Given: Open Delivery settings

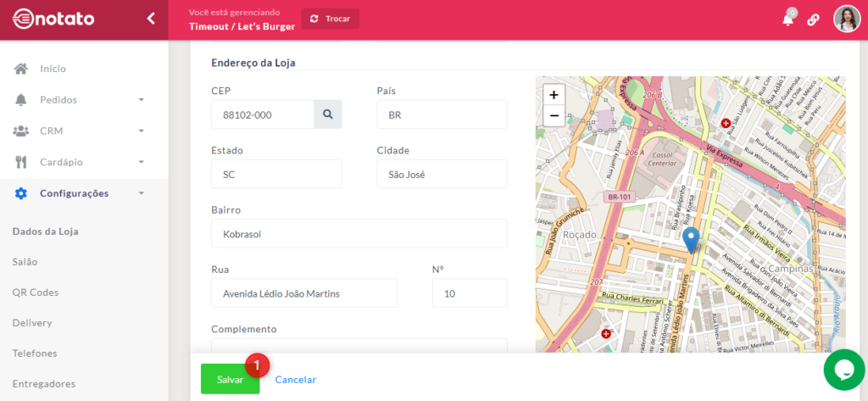Looking at the screenshot, I should 32,323.
